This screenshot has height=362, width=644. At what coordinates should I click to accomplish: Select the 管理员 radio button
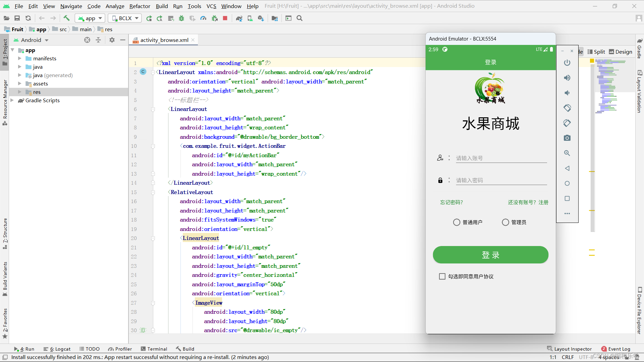(505, 222)
